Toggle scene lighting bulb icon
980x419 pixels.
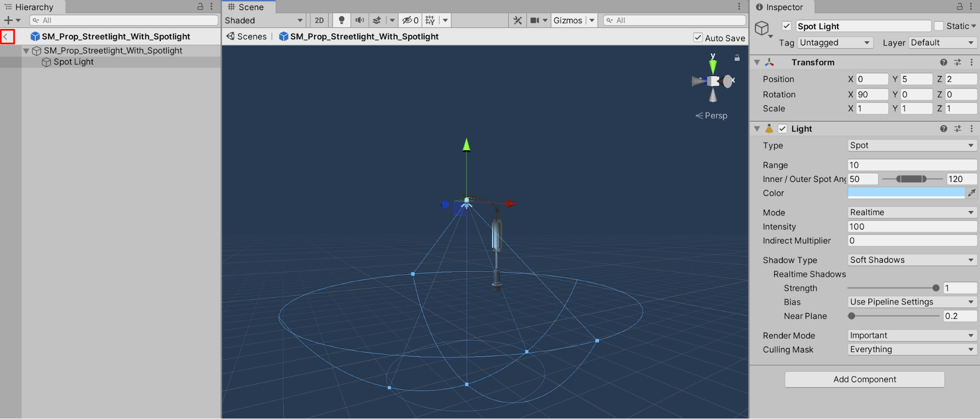342,20
